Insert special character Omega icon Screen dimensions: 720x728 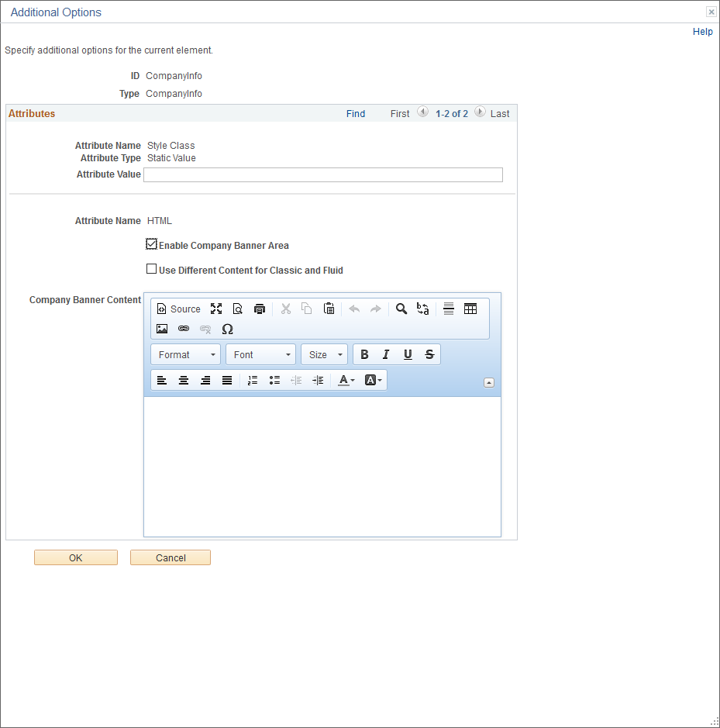pos(227,329)
